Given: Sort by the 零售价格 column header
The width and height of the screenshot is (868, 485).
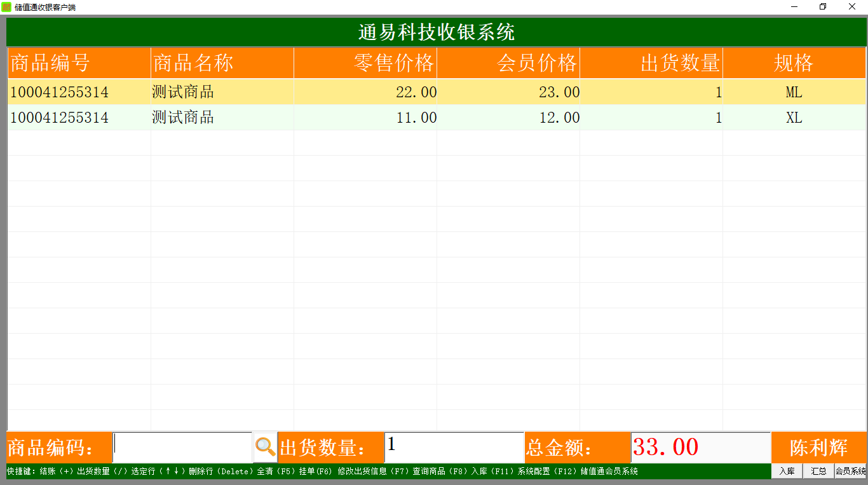Looking at the screenshot, I should click(x=365, y=63).
